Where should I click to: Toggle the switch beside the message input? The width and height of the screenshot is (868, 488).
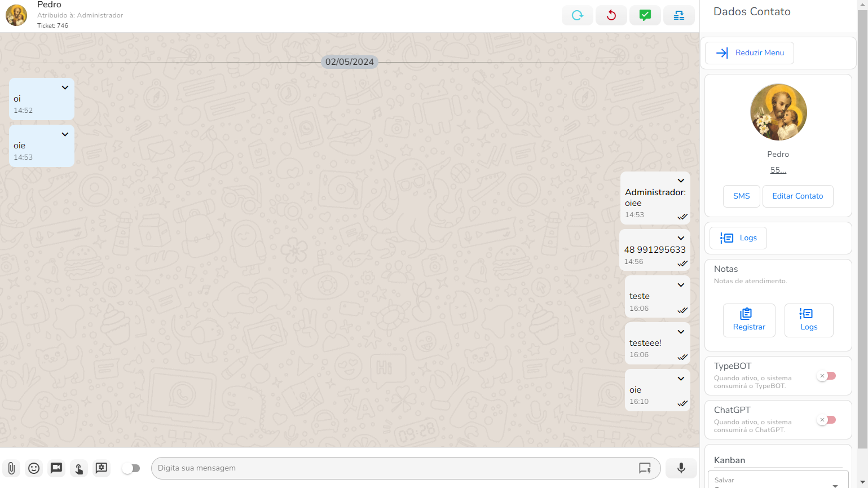[x=131, y=468]
